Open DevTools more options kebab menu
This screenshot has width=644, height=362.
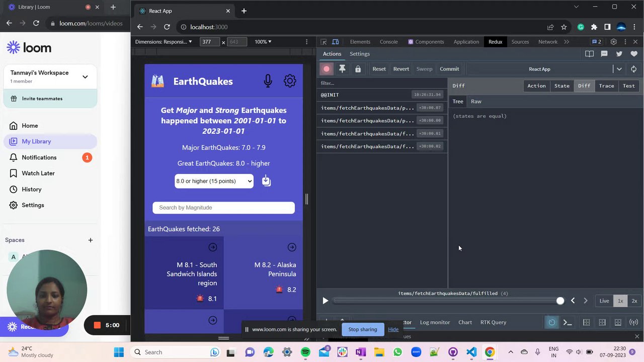pos(624,42)
